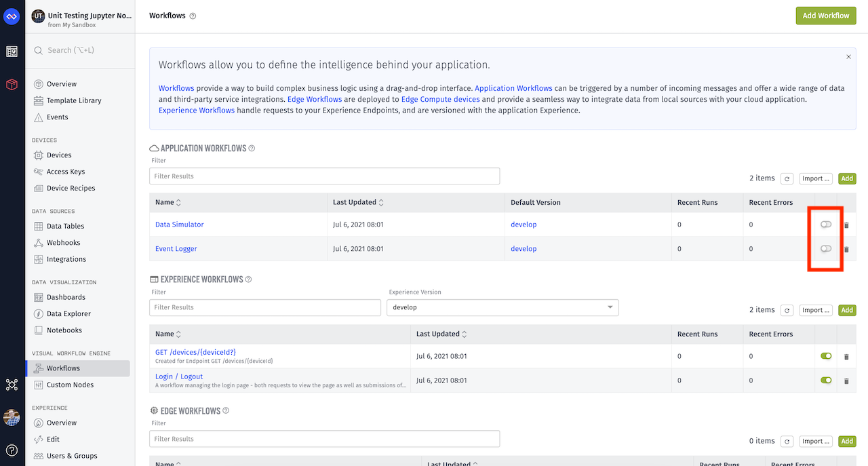Open the Event Logger workflow link
Image resolution: width=868 pixels, height=466 pixels.
tap(176, 249)
